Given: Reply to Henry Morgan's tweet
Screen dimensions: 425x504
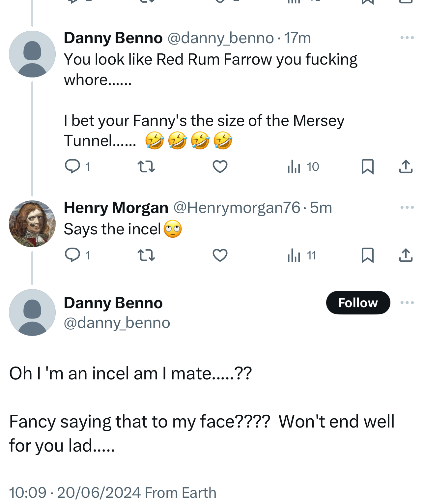Looking at the screenshot, I should (x=72, y=255).
